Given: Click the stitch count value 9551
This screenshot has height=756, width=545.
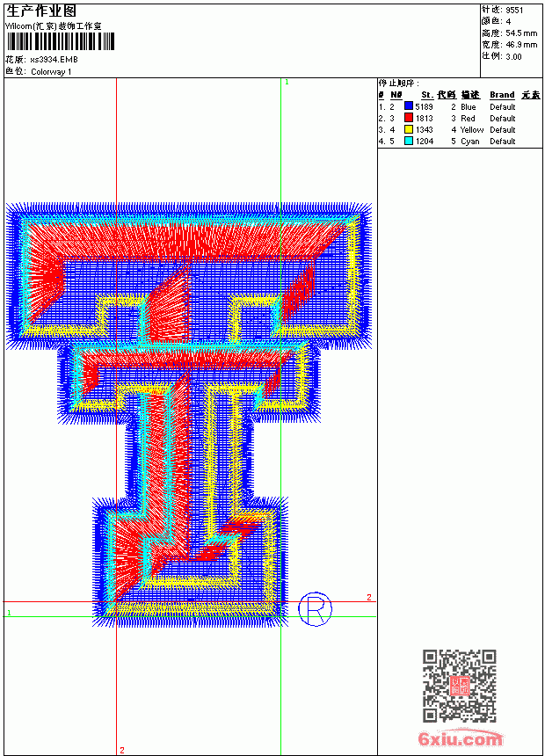Looking at the screenshot, I should pos(514,11).
